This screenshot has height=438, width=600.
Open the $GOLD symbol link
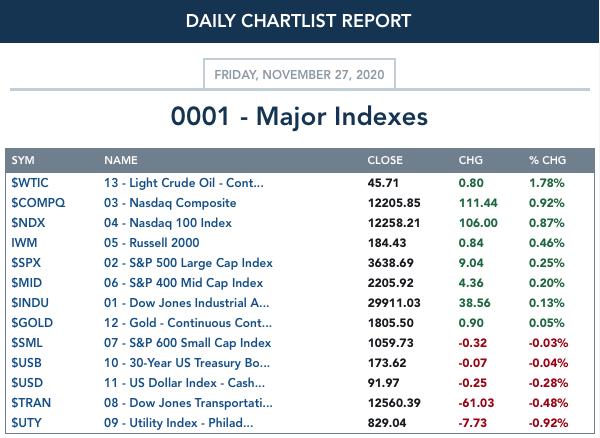32,322
